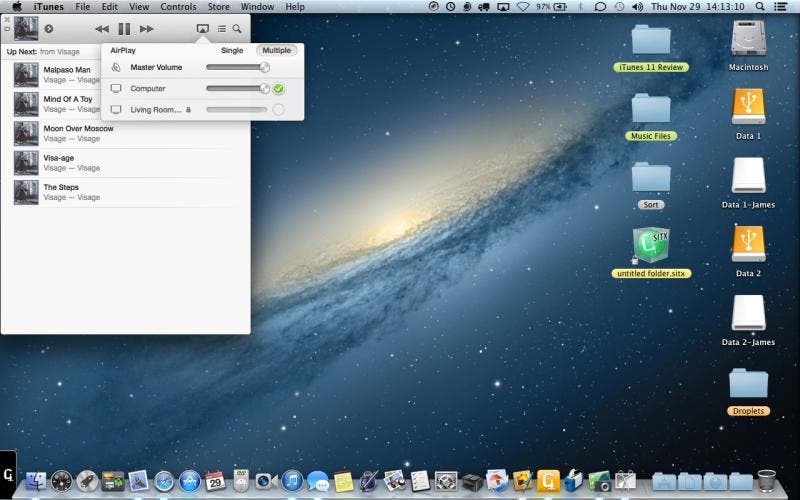Image resolution: width=800 pixels, height=500 pixels.
Task: Go back to the previous track
Action: pyautogui.click(x=102, y=29)
